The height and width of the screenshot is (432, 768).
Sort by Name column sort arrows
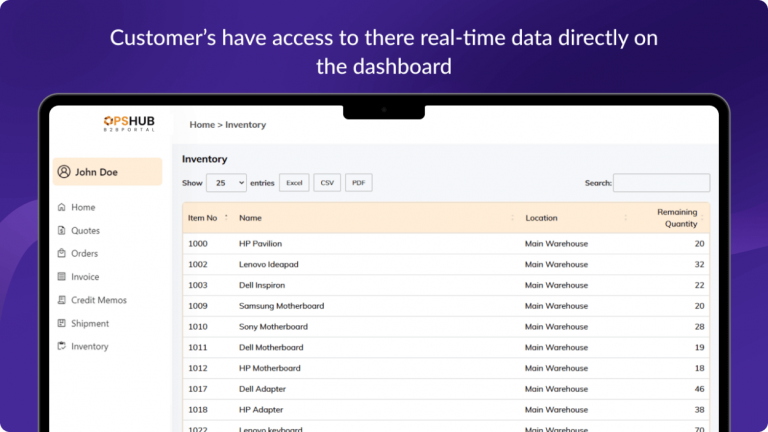512,217
